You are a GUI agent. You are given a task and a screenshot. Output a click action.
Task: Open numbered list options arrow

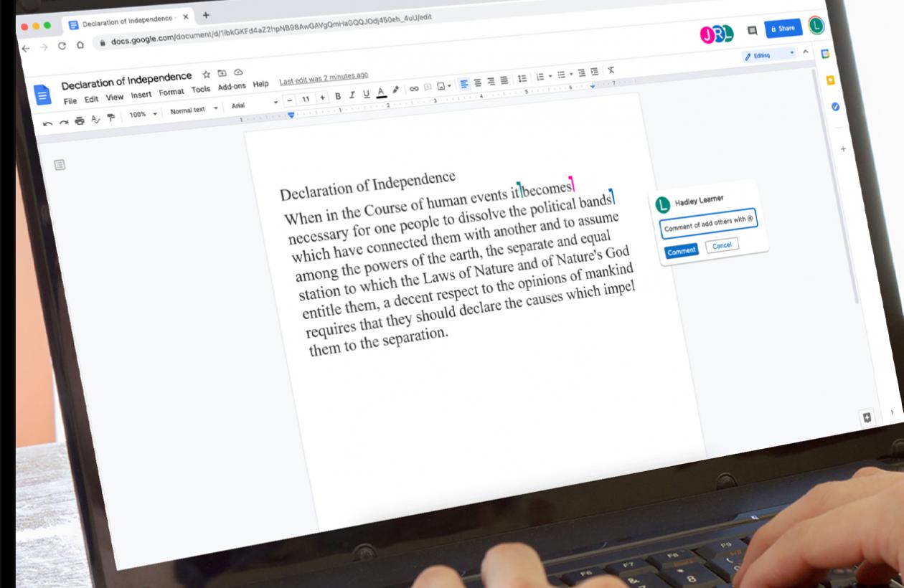click(x=550, y=76)
